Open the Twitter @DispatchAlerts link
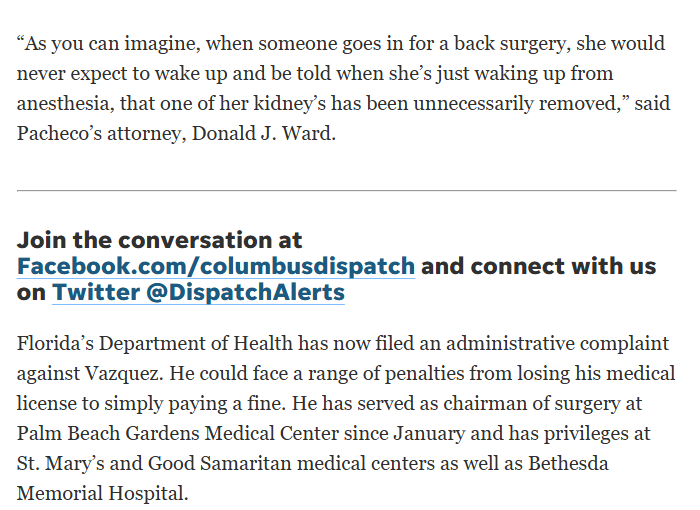Image resolution: width=700 pixels, height=510 pixels. tap(198, 293)
